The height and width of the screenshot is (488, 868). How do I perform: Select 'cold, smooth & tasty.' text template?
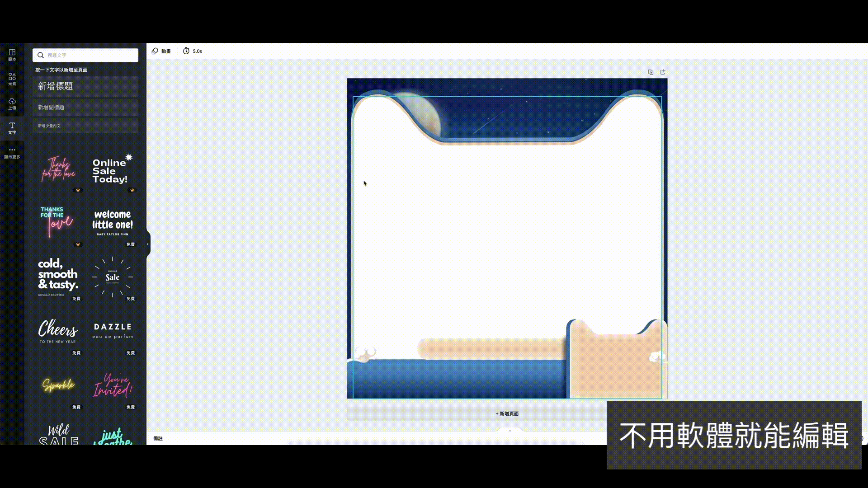click(x=58, y=277)
